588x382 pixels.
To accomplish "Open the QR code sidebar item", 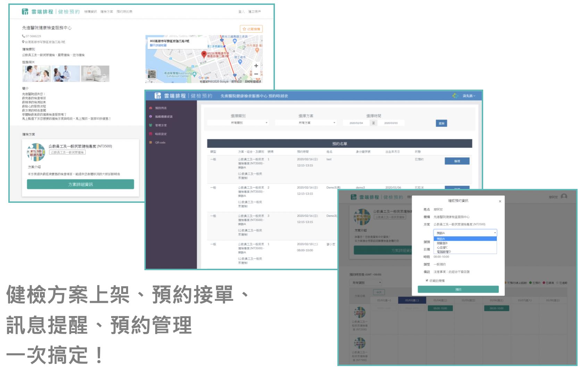I will click(160, 142).
